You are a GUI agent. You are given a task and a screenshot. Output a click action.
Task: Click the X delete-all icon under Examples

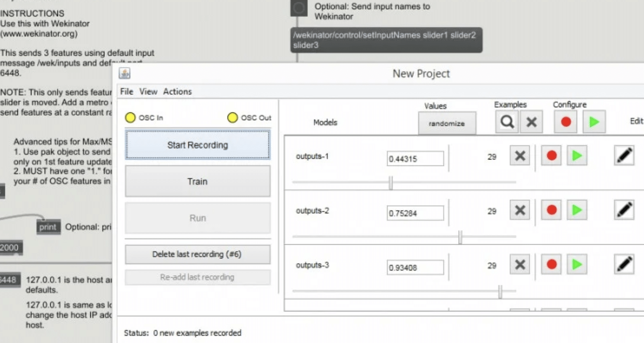(531, 122)
